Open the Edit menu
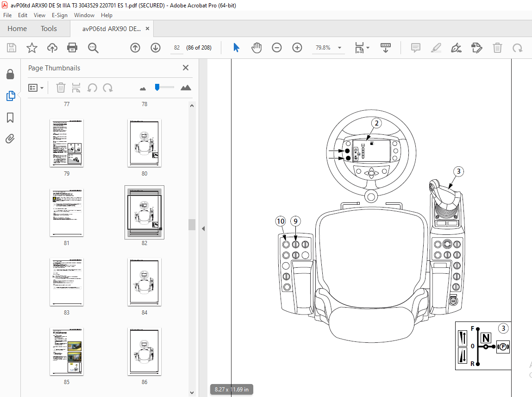The image size is (532, 397). pyautogui.click(x=22, y=15)
